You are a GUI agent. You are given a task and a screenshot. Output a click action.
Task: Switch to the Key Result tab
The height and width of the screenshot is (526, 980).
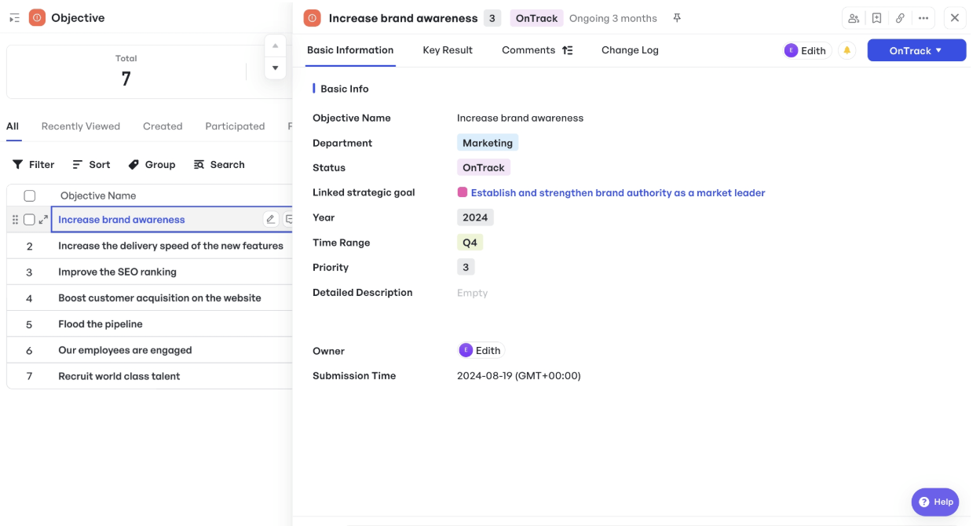click(448, 50)
